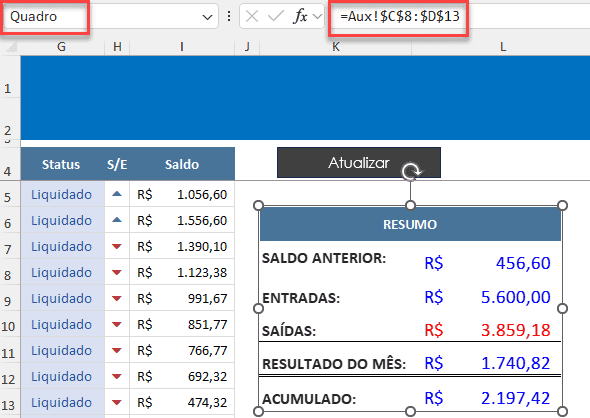Click the saldo value 1.556,60
Viewport: 590px width, 418px height.
(202, 220)
